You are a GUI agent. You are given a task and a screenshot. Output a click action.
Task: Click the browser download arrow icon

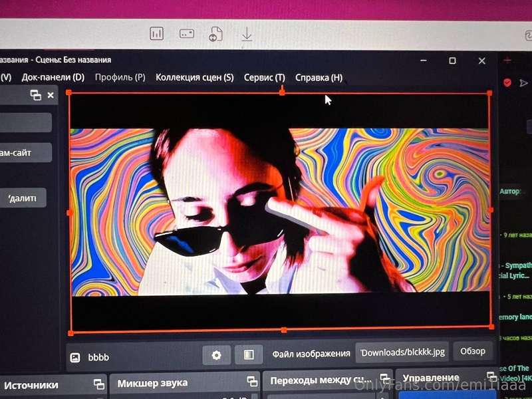pos(247,35)
